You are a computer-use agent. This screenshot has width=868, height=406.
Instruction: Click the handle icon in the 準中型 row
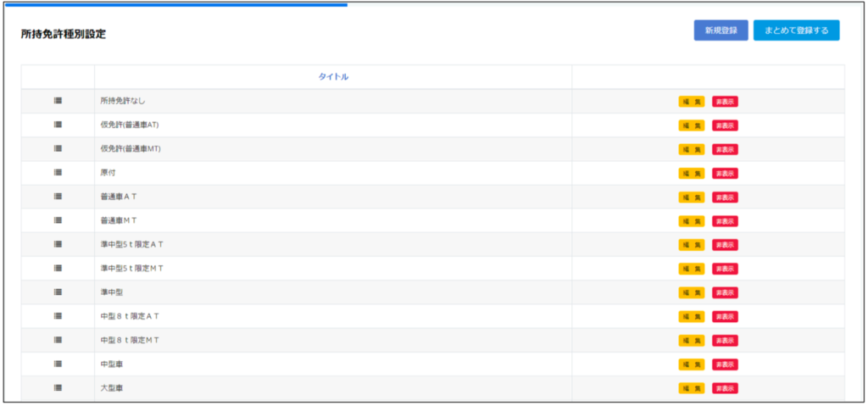pos(58,292)
